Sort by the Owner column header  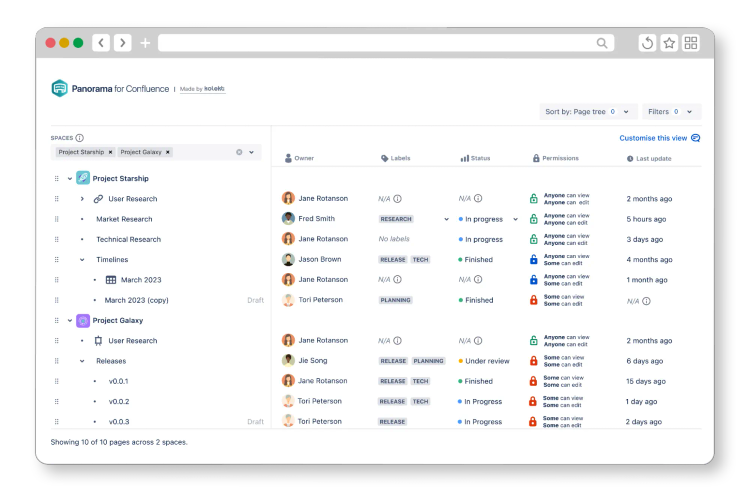coord(299,158)
